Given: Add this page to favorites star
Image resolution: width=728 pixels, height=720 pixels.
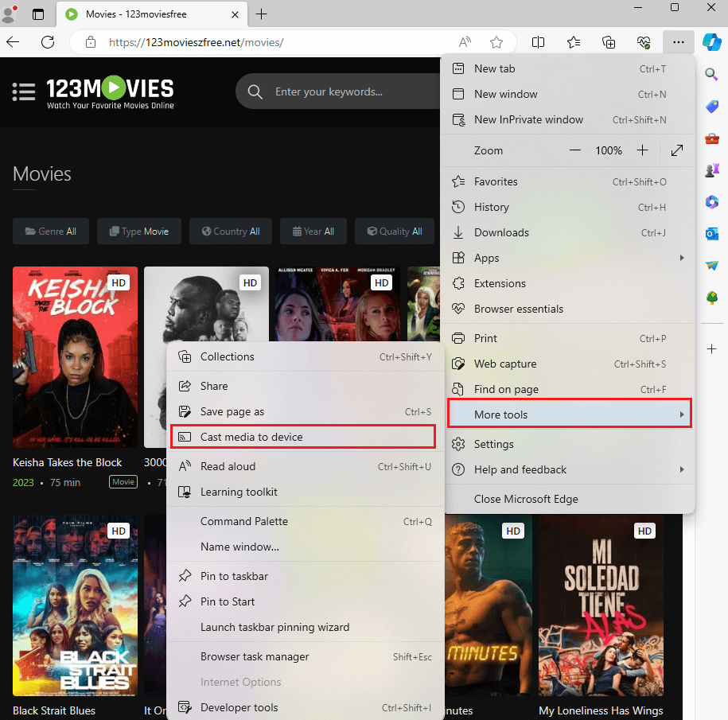Looking at the screenshot, I should tap(496, 42).
